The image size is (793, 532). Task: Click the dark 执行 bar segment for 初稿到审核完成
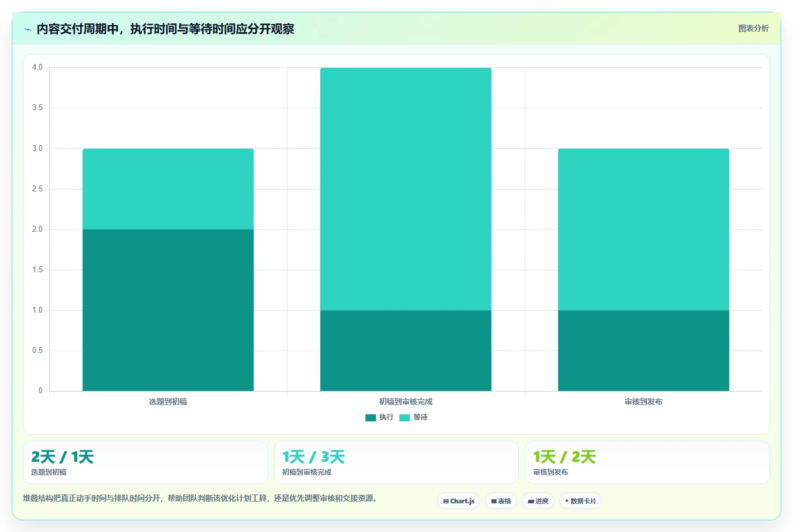406,351
